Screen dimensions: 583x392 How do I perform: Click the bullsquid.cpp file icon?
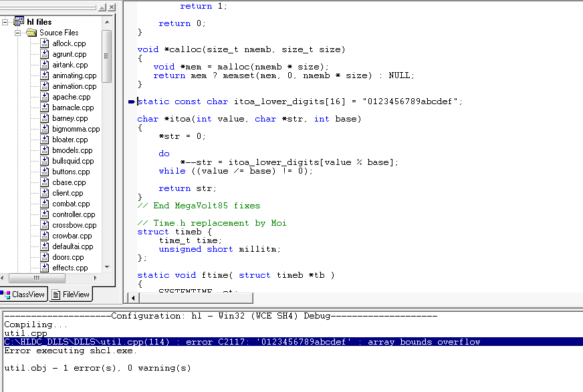tap(45, 161)
